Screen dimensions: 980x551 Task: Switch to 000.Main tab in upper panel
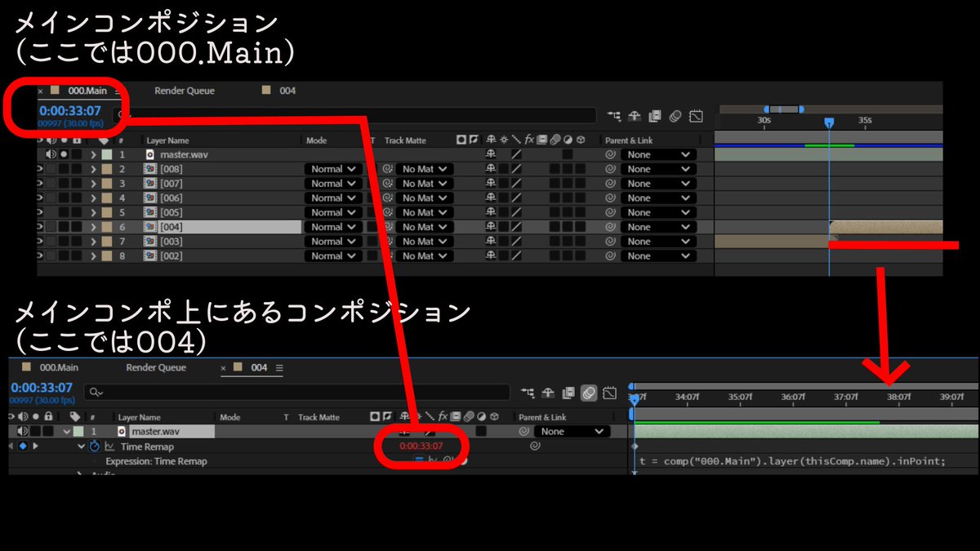point(87,91)
